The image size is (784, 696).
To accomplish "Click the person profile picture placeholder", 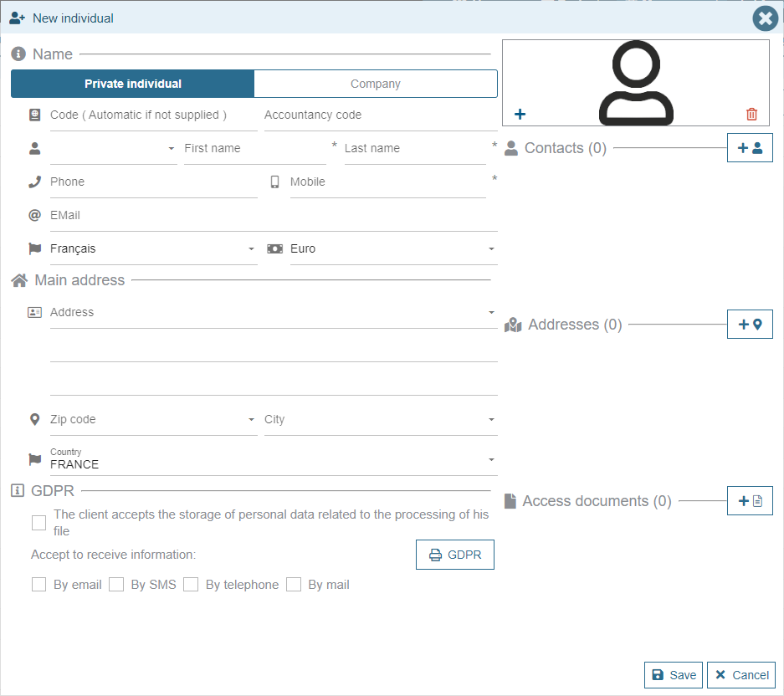I will (636, 83).
